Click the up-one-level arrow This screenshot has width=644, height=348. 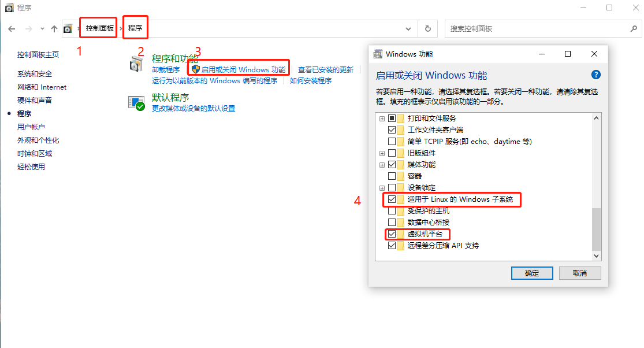coord(54,29)
